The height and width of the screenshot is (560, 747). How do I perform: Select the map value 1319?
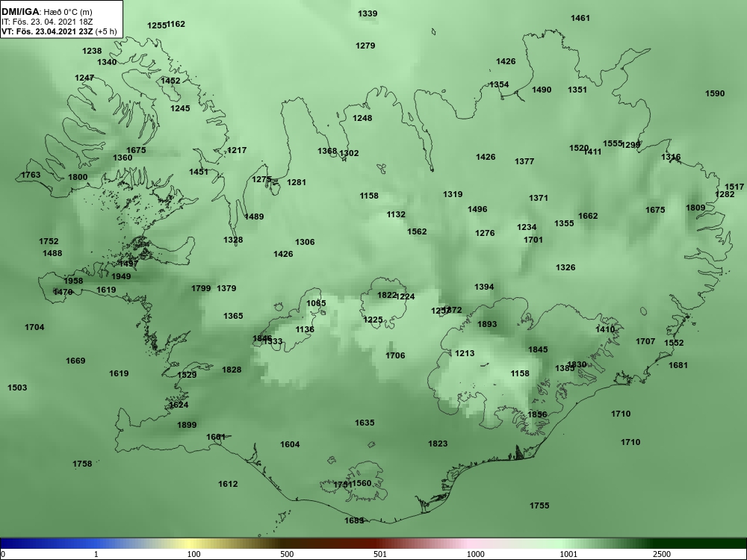click(453, 194)
